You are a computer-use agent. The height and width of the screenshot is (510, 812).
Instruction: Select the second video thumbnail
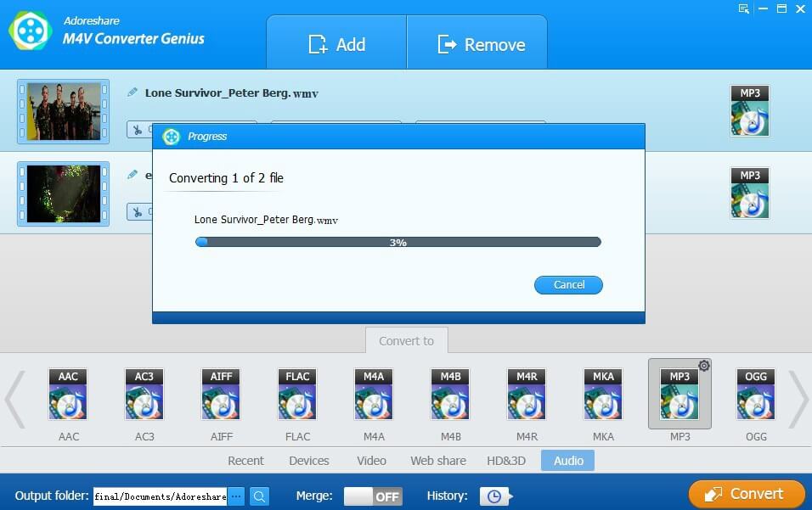click(x=63, y=193)
